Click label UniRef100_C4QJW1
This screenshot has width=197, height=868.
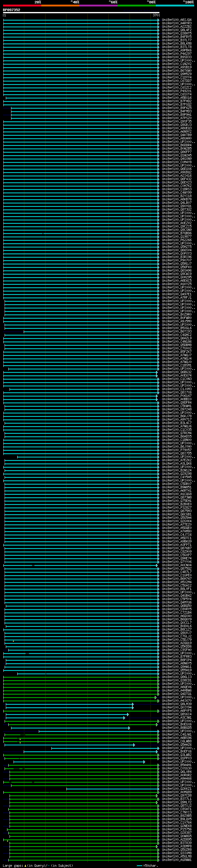click(177, 734)
